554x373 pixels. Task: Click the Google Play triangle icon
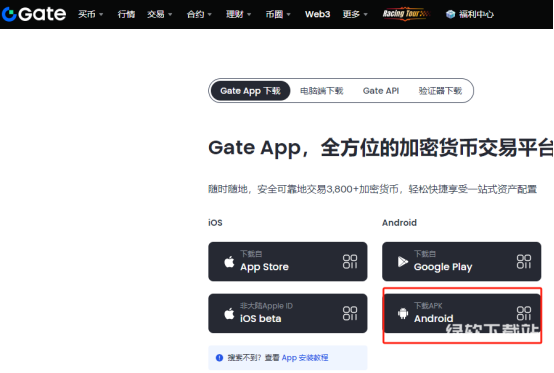pos(403,262)
